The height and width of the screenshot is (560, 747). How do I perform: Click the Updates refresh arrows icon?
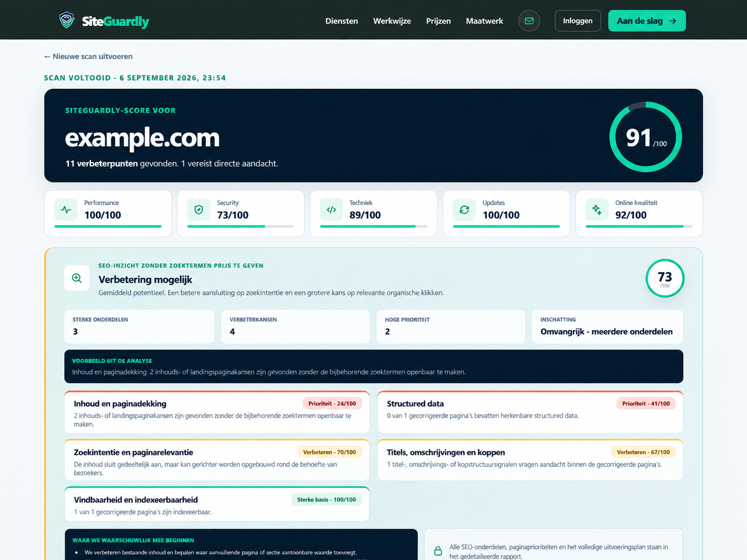click(x=464, y=210)
